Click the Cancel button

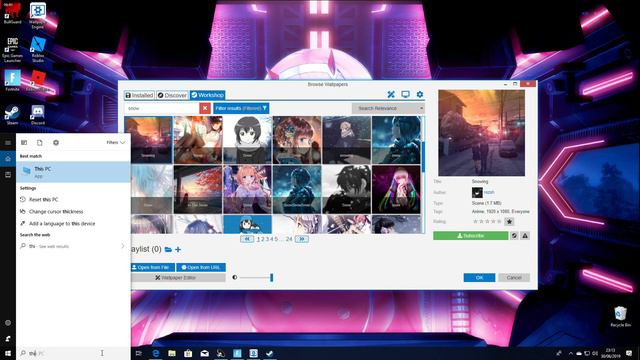tap(514, 278)
